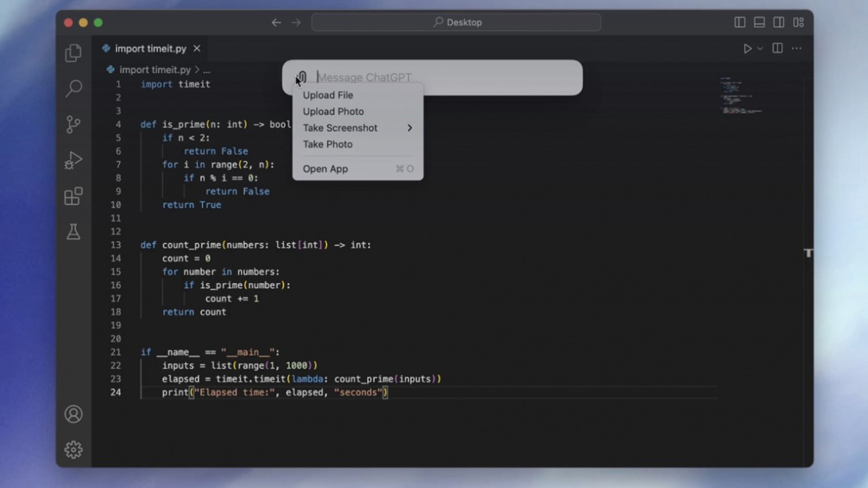Open the Customize Layout icon
The width and height of the screenshot is (868, 488).
[799, 22]
